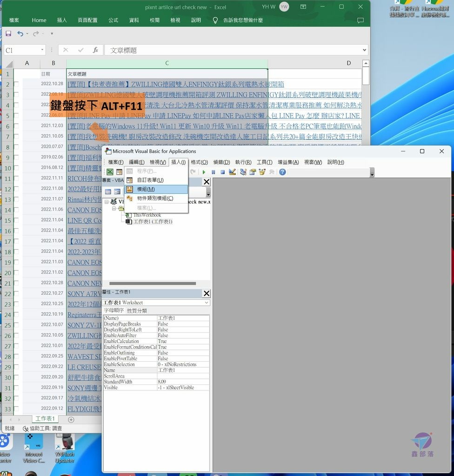Choose 自訂表單(U) from Insert menu
The width and height of the screenshot is (454, 476).
[x=156, y=180]
